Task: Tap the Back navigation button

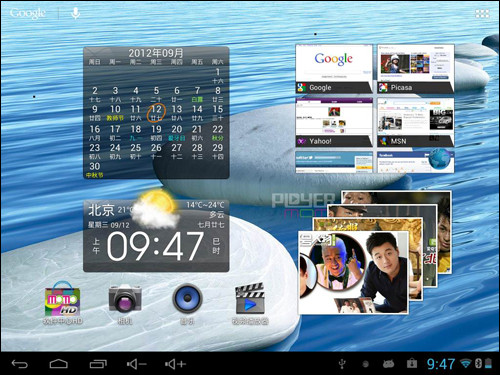Action: coord(20,364)
